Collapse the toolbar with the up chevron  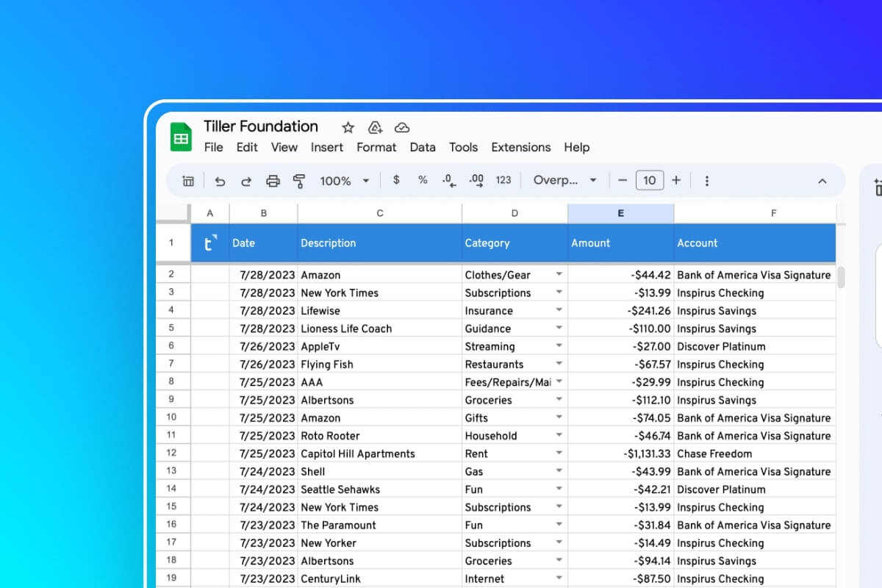coord(822,181)
